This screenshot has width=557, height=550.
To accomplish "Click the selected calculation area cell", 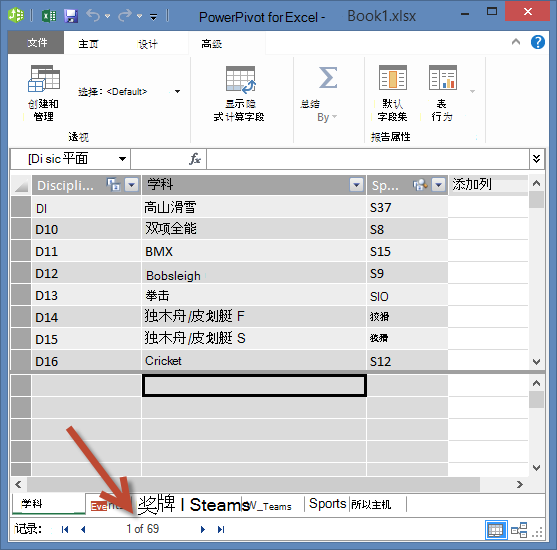I will coord(254,385).
